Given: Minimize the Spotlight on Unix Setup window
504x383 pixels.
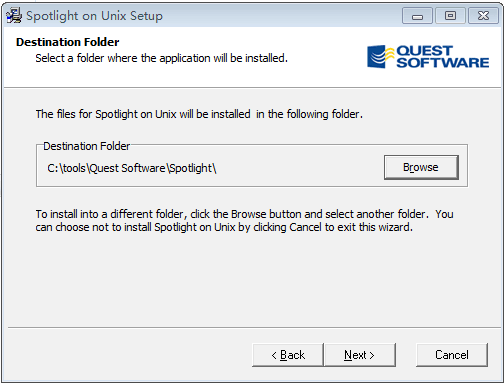Looking at the screenshot, I should (x=417, y=16).
